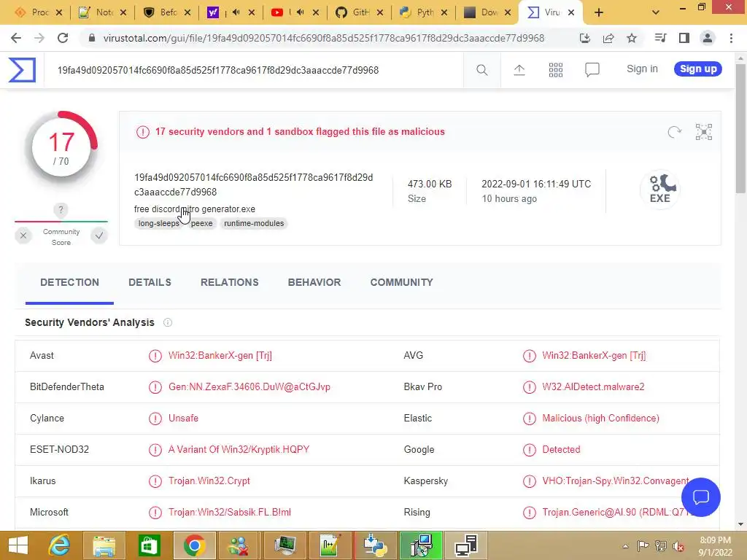Click the community score question mark
The height and width of the screenshot is (560, 747).
click(x=61, y=209)
